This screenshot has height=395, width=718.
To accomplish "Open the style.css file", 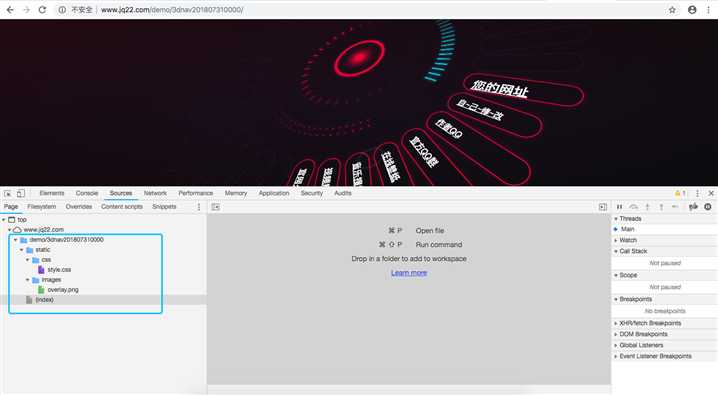I will coord(59,270).
